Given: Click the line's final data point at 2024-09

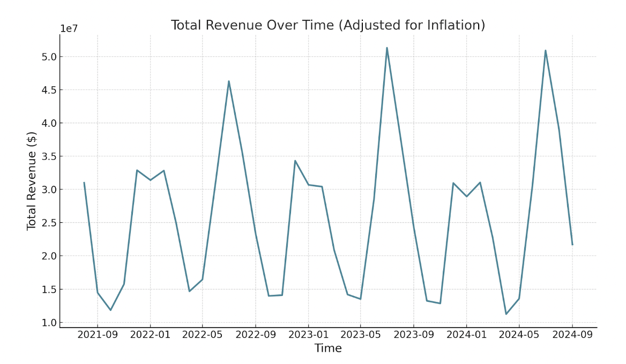Looking at the screenshot, I should click(x=572, y=245).
